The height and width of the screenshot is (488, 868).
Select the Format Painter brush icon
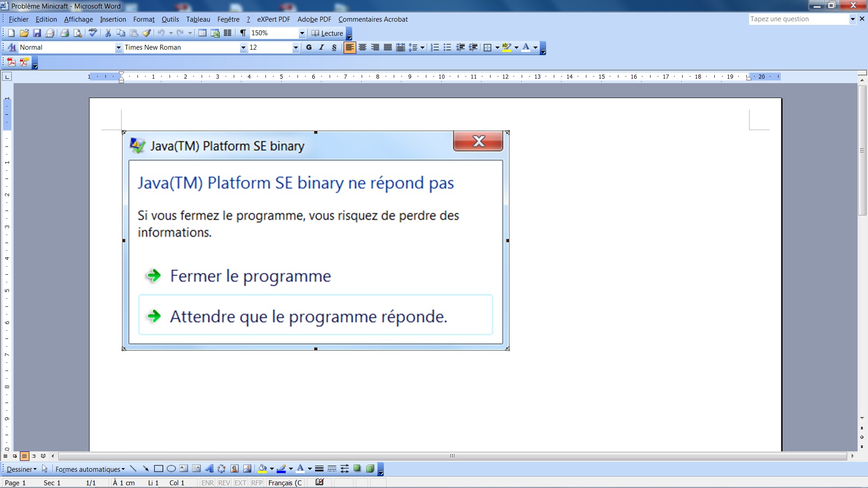pos(146,33)
